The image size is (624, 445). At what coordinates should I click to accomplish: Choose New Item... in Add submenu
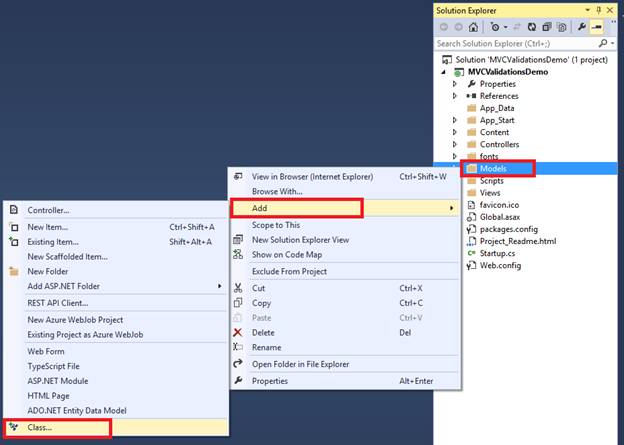pos(116,227)
